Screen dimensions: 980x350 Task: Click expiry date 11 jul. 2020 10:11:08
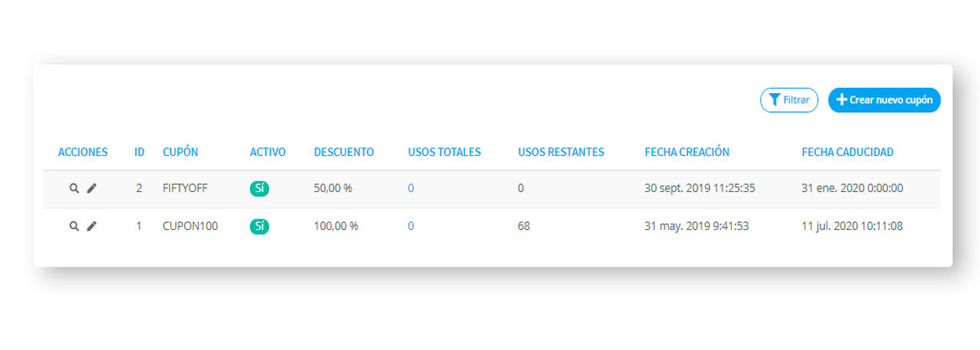(x=852, y=227)
